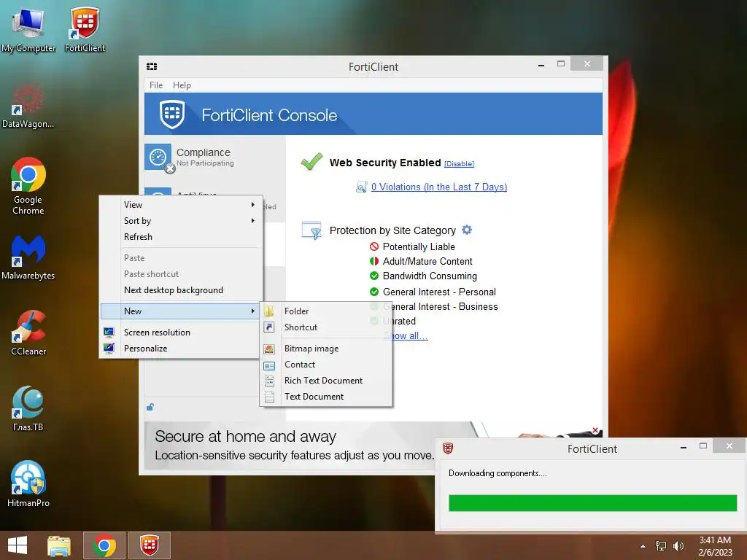Viewport: 747px width, 560px height.
Task: Click FortiClient Console shield logo
Action: tap(172, 114)
